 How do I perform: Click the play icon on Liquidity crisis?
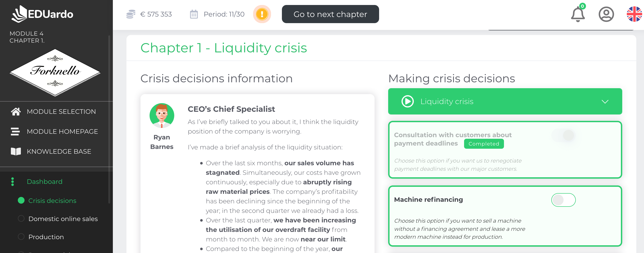(x=407, y=101)
